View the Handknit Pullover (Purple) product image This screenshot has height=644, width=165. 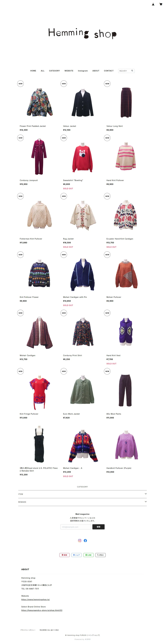point(126,445)
